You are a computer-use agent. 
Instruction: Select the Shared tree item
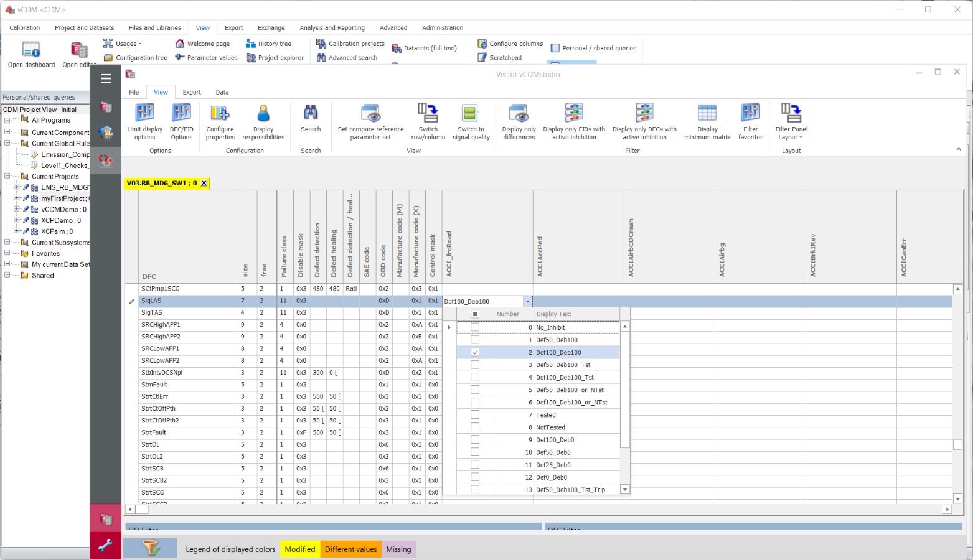(43, 275)
